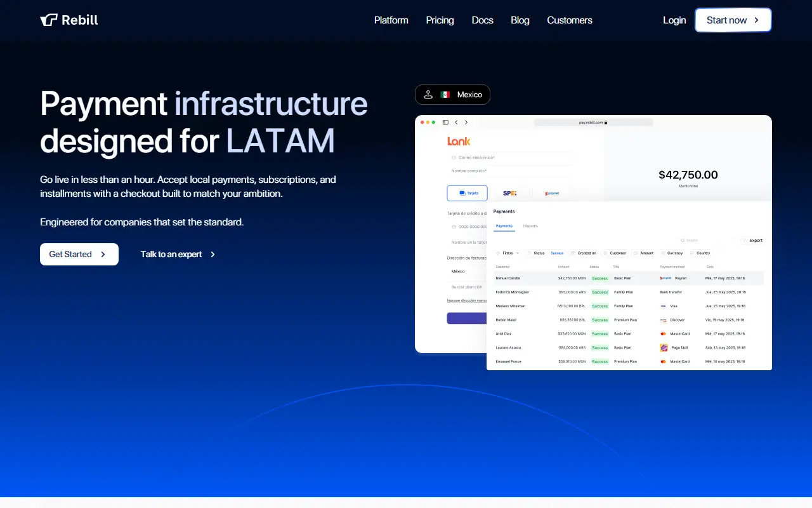Visit the Blog from the navigation
The height and width of the screenshot is (508, 812).
click(x=520, y=20)
